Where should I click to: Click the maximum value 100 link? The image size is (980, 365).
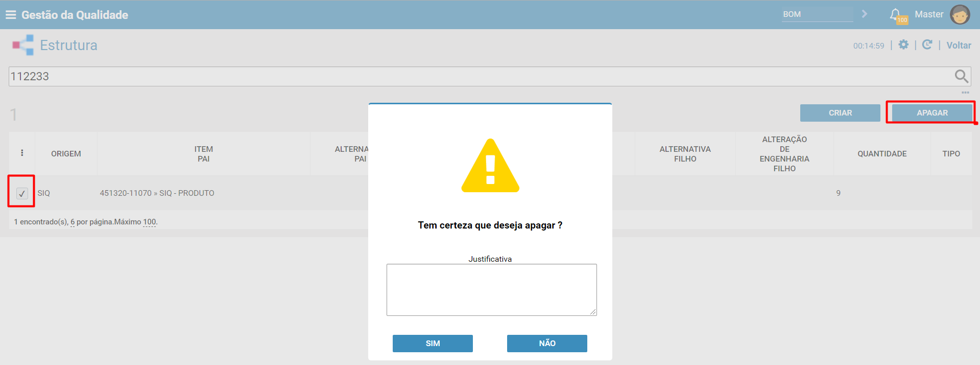150,222
